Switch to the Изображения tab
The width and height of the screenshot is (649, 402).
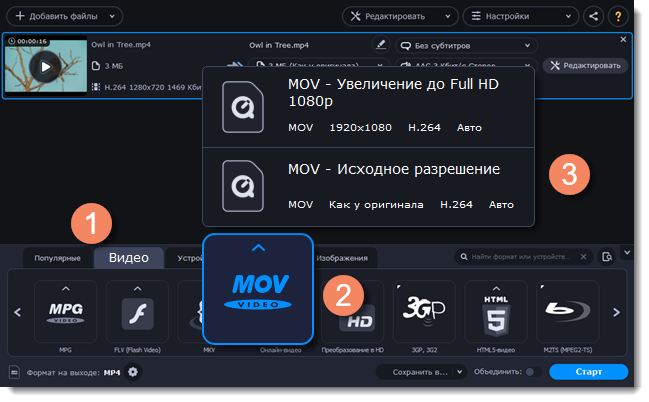(x=342, y=258)
